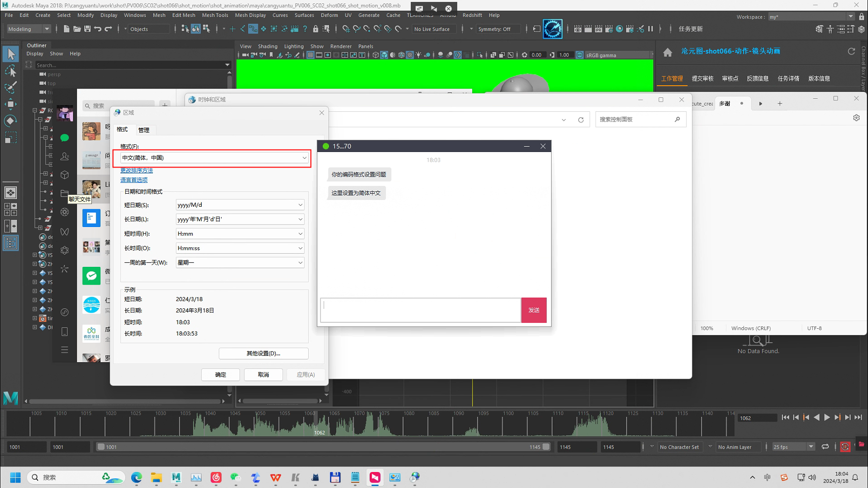The height and width of the screenshot is (488, 868).
Task: Open the WeChat chat files folder icon
Action: [x=64, y=194]
